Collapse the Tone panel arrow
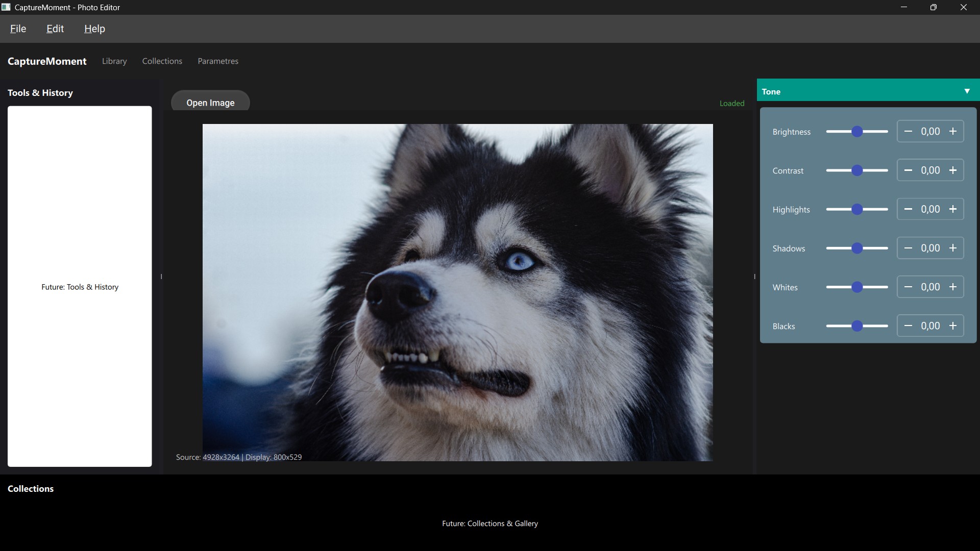 (x=967, y=91)
